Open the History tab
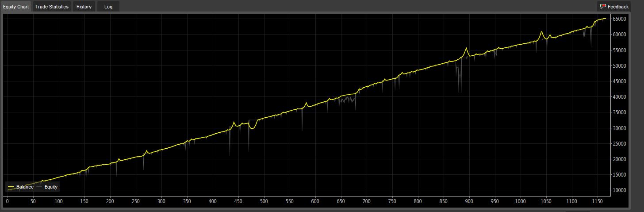Screen dimensions: 644x212 pyautogui.click(x=84, y=7)
